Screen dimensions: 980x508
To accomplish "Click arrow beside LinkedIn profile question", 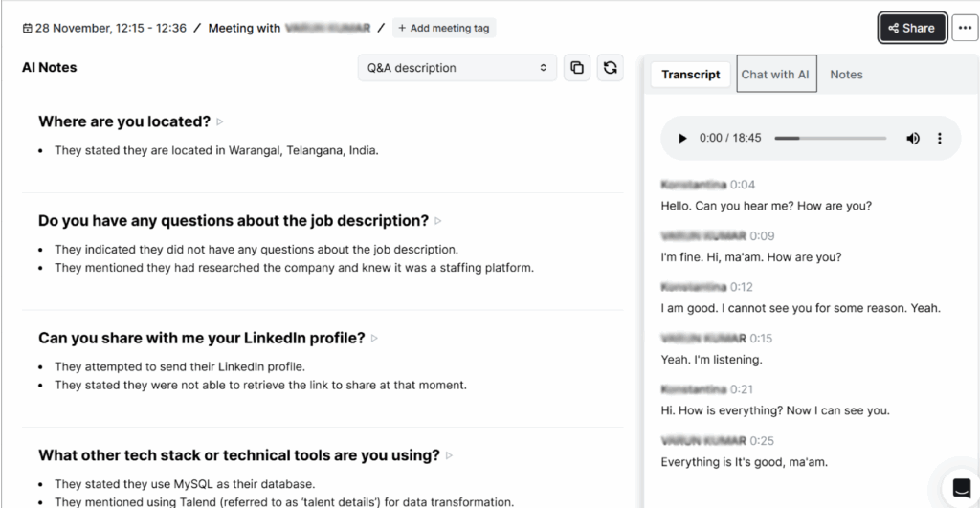I will click(374, 338).
